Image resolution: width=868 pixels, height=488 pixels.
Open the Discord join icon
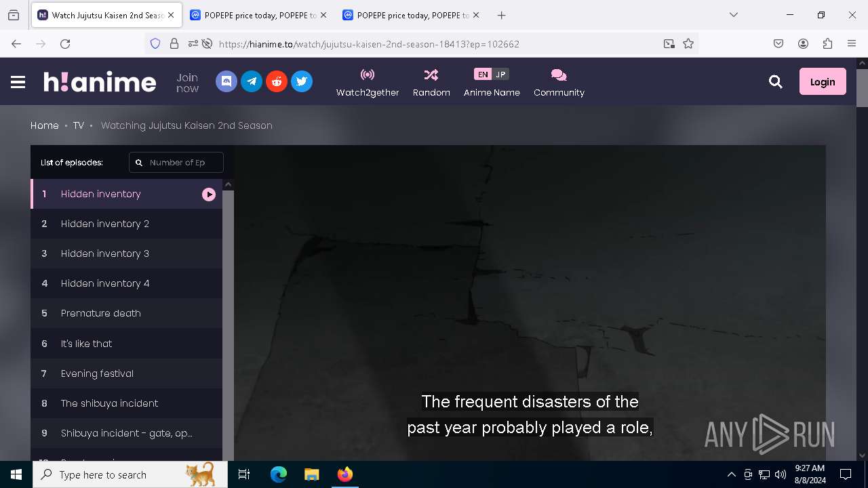click(x=226, y=81)
